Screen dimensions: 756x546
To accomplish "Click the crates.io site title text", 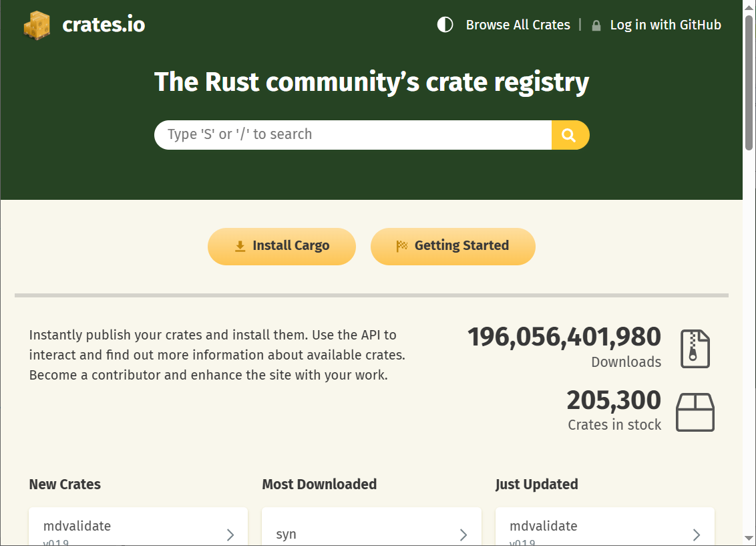I will pyautogui.click(x=104, y=25).
